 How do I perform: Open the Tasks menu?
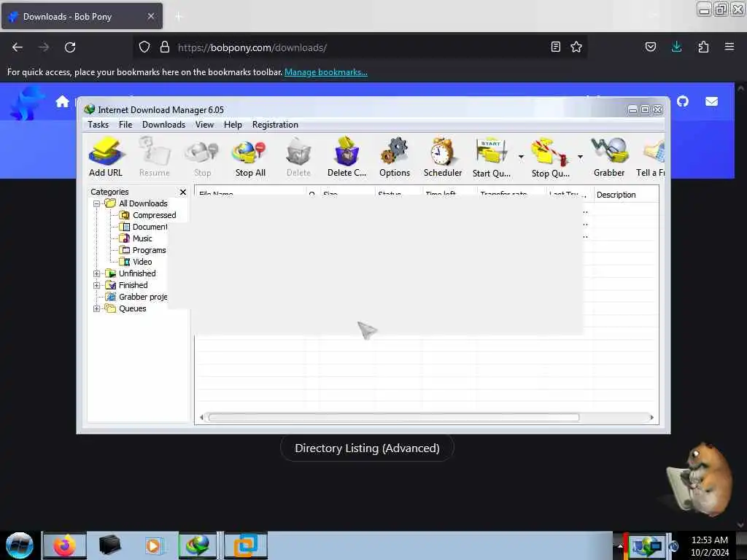coord(98,125)
